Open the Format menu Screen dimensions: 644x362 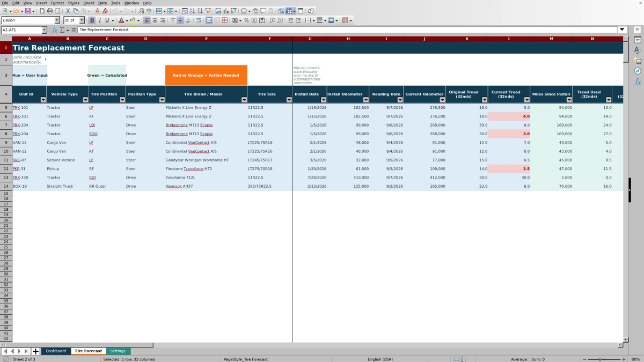57,3
